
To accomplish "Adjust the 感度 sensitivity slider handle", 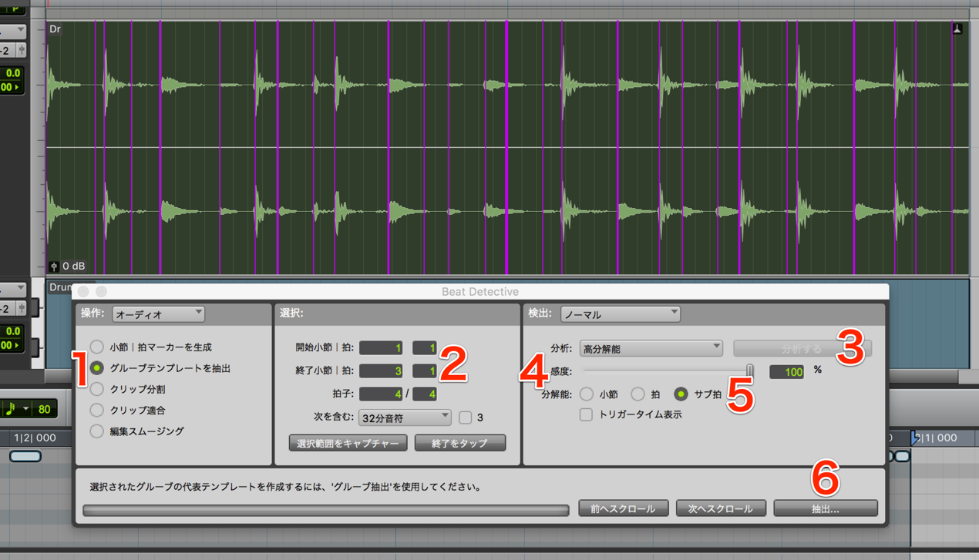I will (x=749, y=372).
